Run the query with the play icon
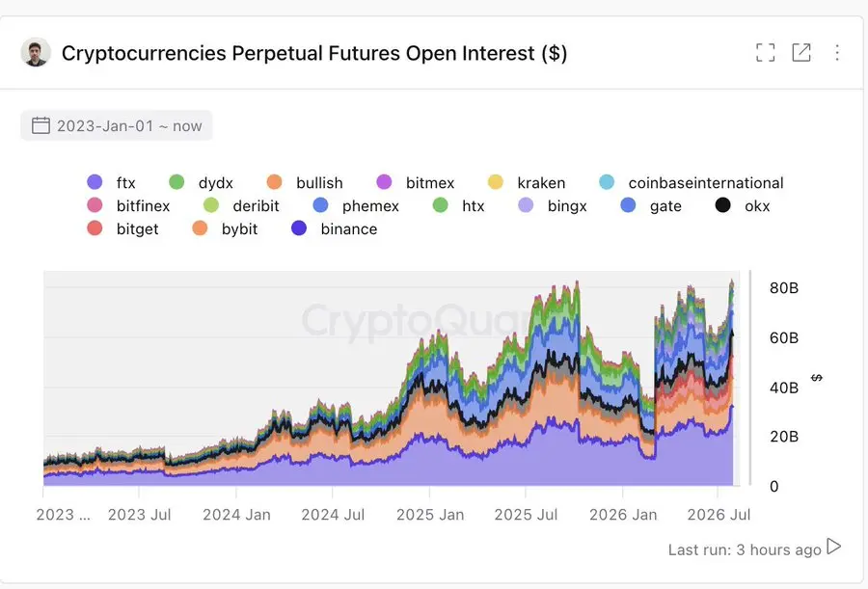 coord(833,547)
